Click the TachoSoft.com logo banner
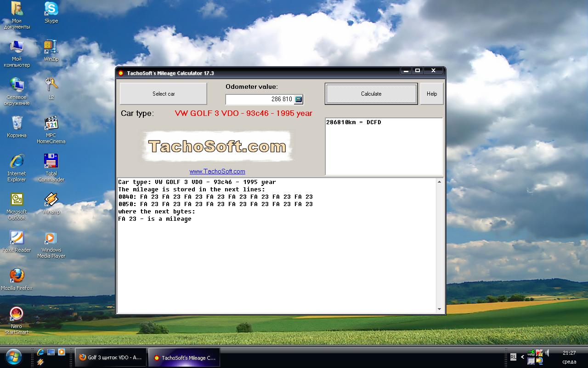Viewport: 588px width, 368px height. coord(217,146)
